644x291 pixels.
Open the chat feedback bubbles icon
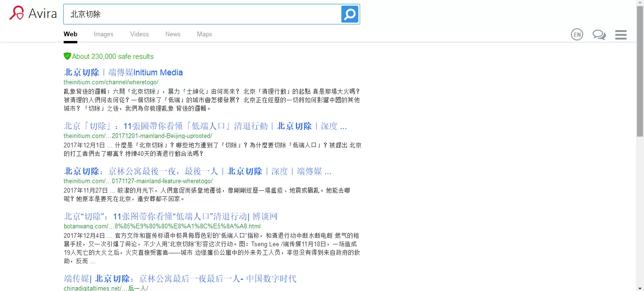point(599,34)
